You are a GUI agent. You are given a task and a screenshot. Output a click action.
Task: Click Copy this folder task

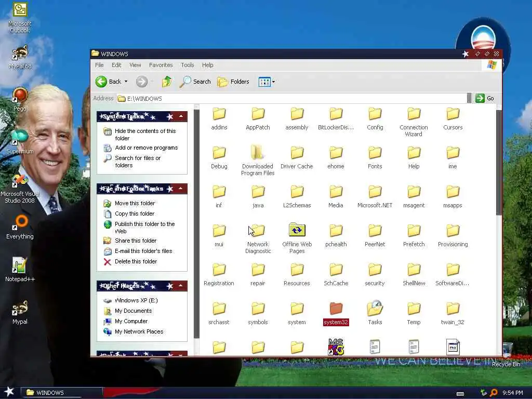pos(135,214)
